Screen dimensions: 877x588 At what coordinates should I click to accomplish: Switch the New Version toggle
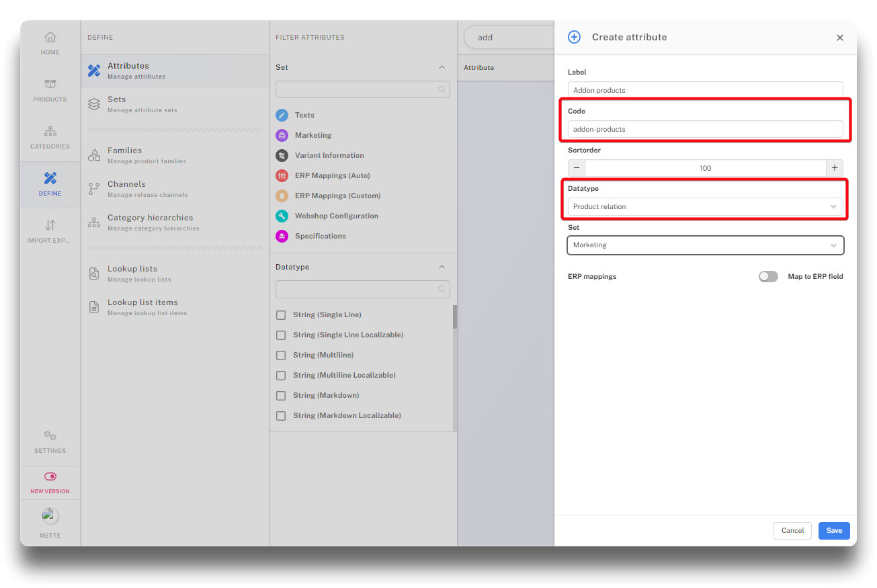(x=50, y=476)
